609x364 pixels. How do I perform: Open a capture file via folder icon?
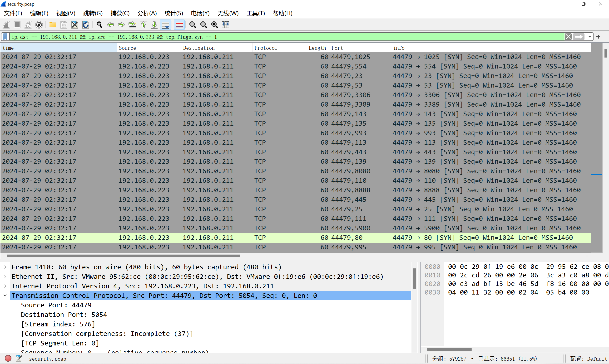click(53, 25)
